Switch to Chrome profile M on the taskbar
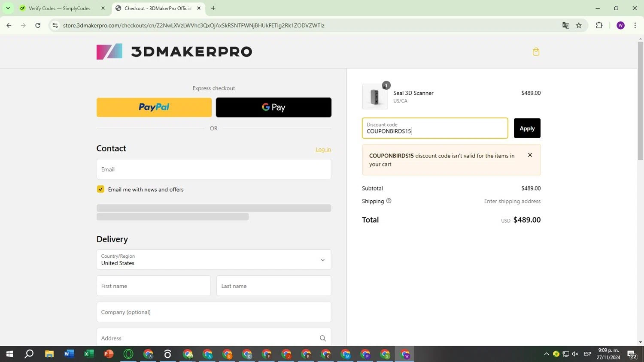Image resolution: width=644 pixels, height=362 pixels. (x=346, y=354)
